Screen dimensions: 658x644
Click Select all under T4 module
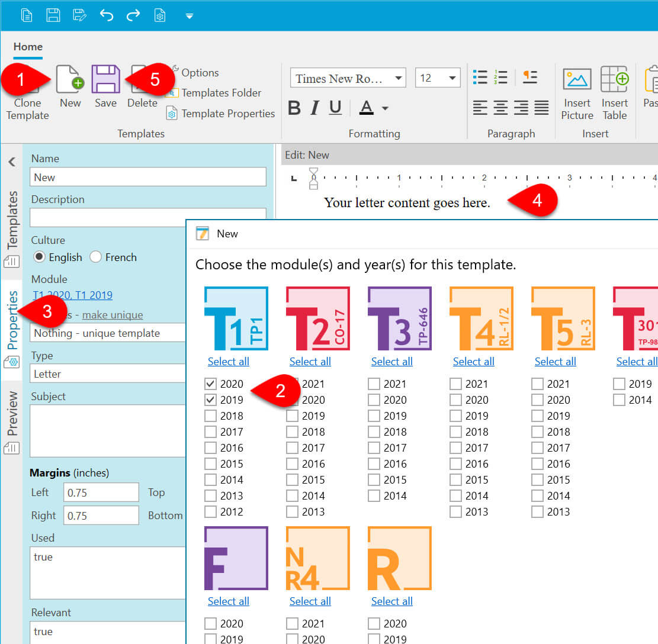(x=473, y=362)
